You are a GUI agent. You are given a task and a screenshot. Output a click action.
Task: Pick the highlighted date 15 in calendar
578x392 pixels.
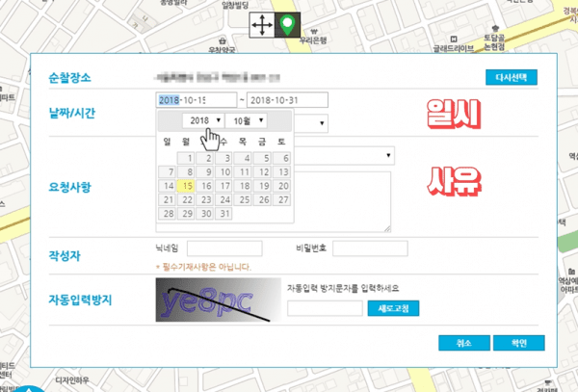[186, 186]
